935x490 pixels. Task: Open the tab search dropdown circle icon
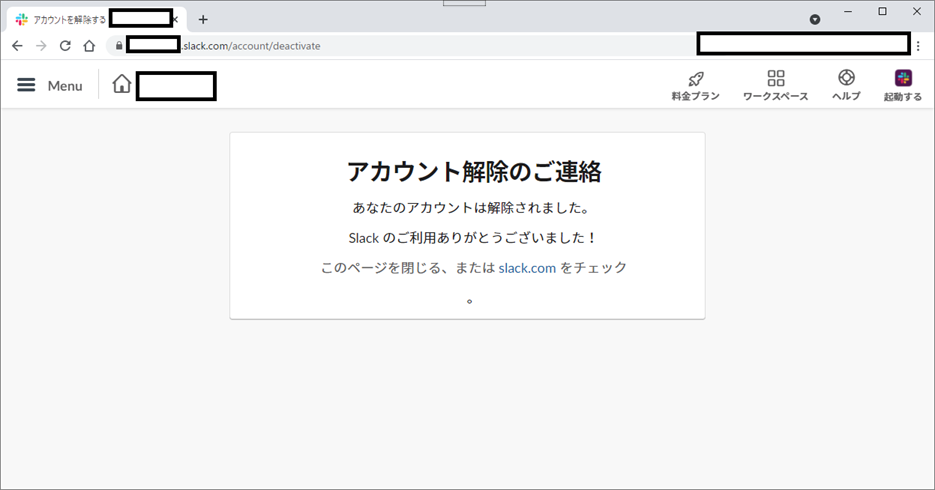point(815,20)
